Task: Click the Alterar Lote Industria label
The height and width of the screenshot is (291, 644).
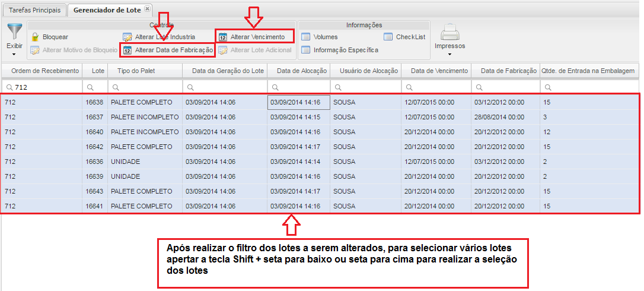Action: coord(165,37)
